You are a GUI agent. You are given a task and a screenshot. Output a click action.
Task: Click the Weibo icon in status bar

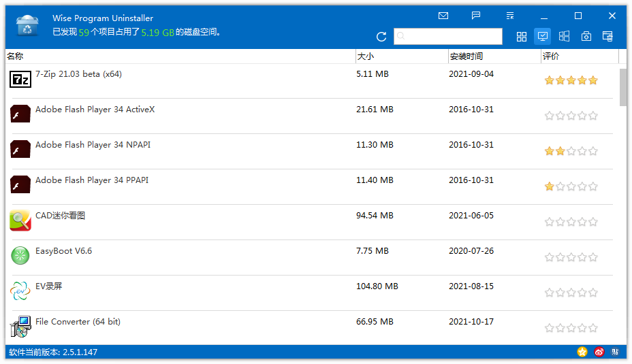pos(599,352)
